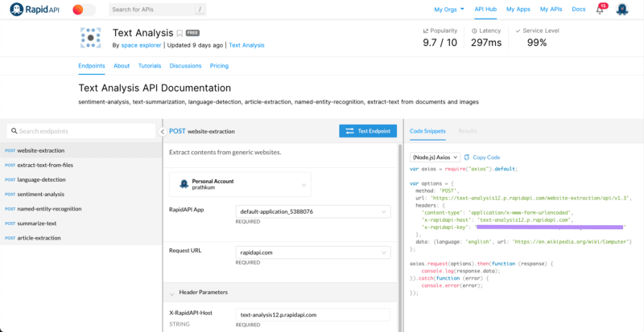The image size is (644, 332).
Task: Open the space explorer author link
Action: [142, 45]
